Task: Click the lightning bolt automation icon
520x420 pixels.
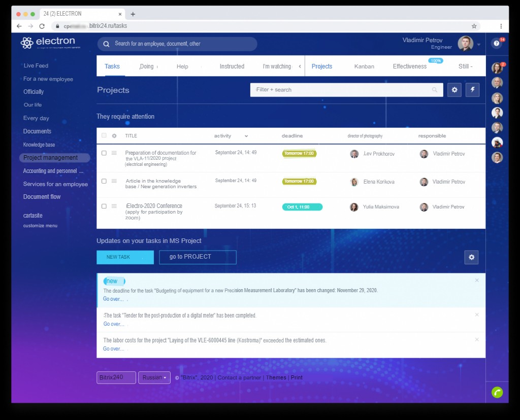Action: (x=472, y=90)
